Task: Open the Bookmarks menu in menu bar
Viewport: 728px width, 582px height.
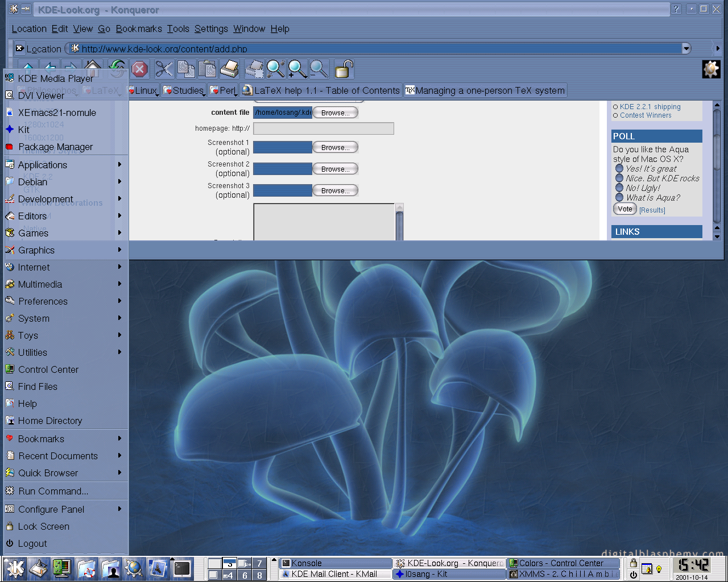Action: click(139, 28)
